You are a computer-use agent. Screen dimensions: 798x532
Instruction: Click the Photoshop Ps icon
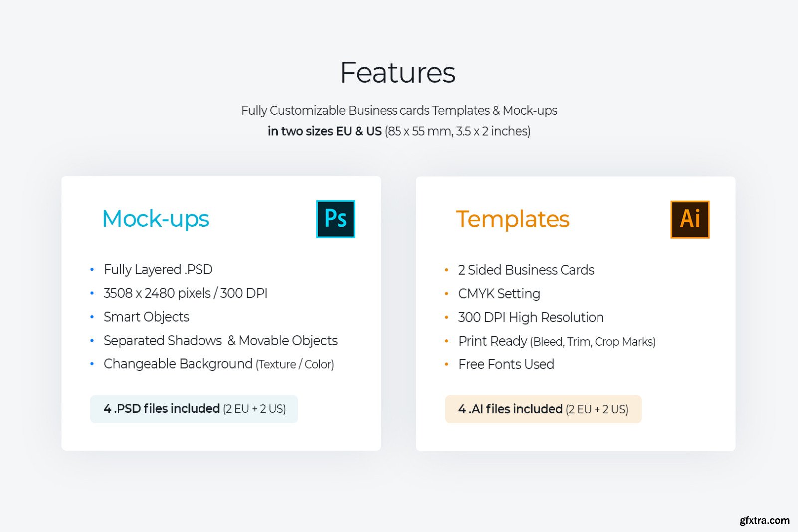[335, 219]
